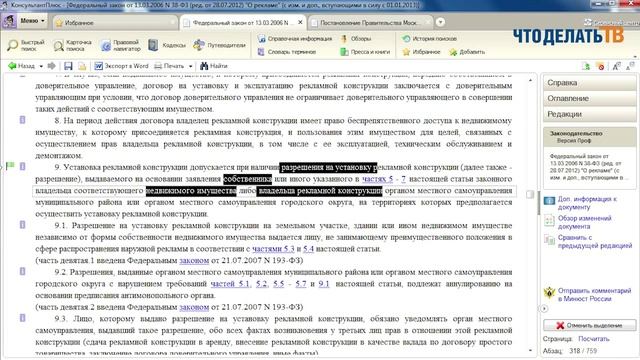Follow the частей 5.1 link

coord(230,284)
